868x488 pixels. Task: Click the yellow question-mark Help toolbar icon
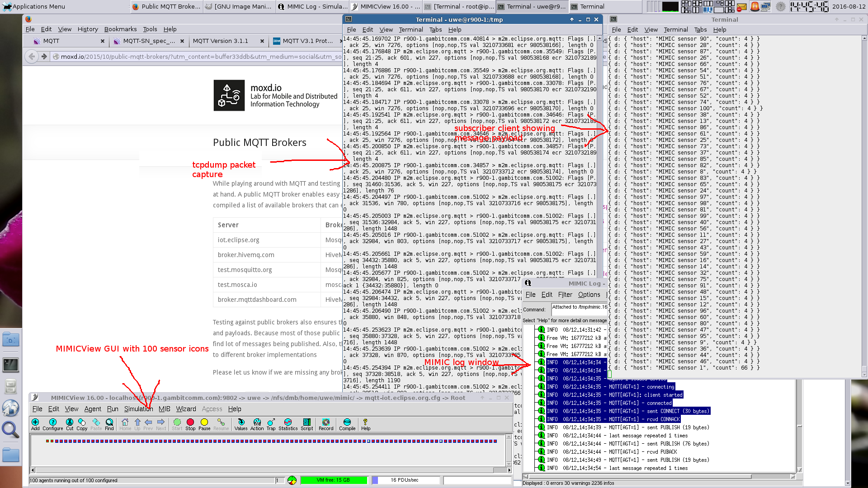pyautogui.click(x=366, y=424)
